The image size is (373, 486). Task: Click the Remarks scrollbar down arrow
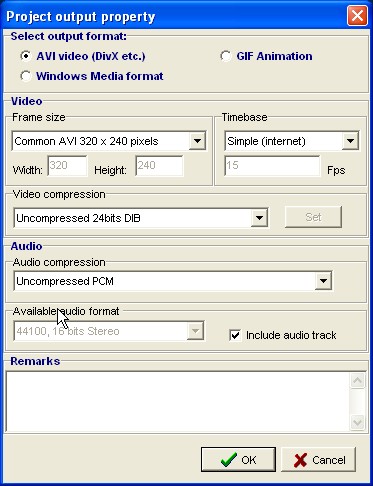click(357, 422)
